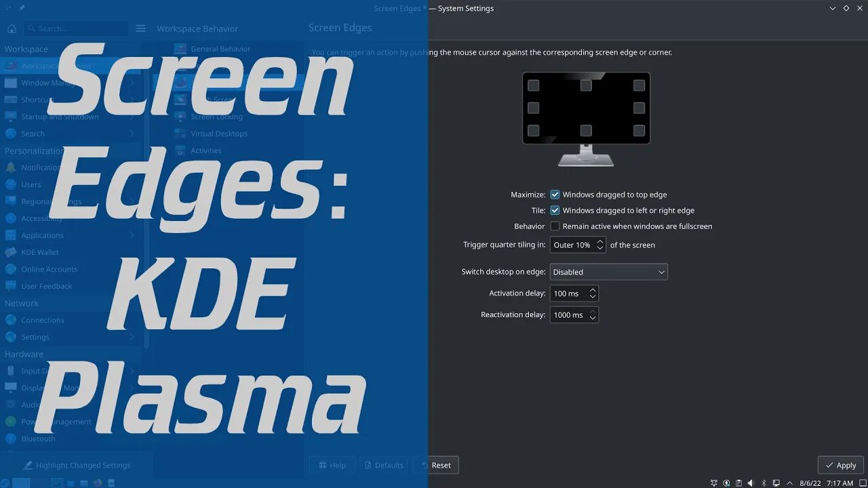Image resolution: width=868 pixels, height=488 pixels.
Task: Click the Home icon in System Settings
Action: pyautogui.click(x=12, y=28)
